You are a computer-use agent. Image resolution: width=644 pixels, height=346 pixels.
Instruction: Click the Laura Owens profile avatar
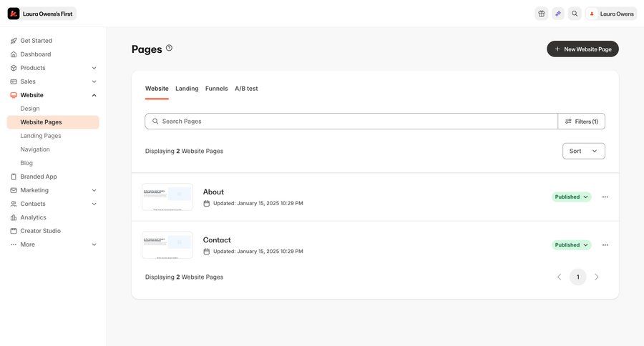point(592,14)
